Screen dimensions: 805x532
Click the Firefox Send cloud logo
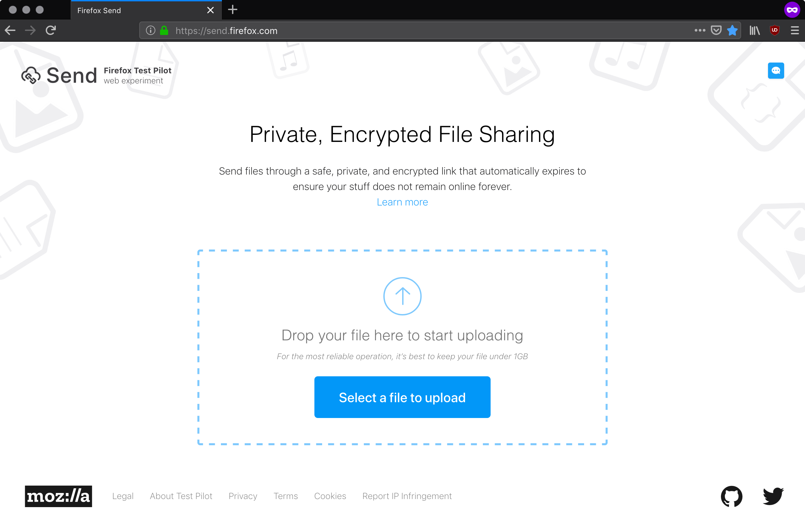[x=31, y=75]
